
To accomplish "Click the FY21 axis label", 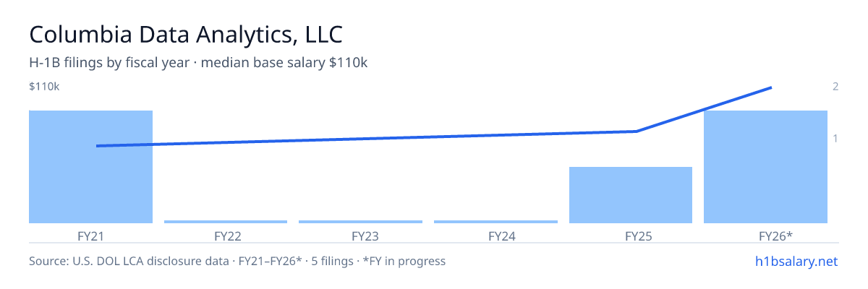I will (90, 236).
